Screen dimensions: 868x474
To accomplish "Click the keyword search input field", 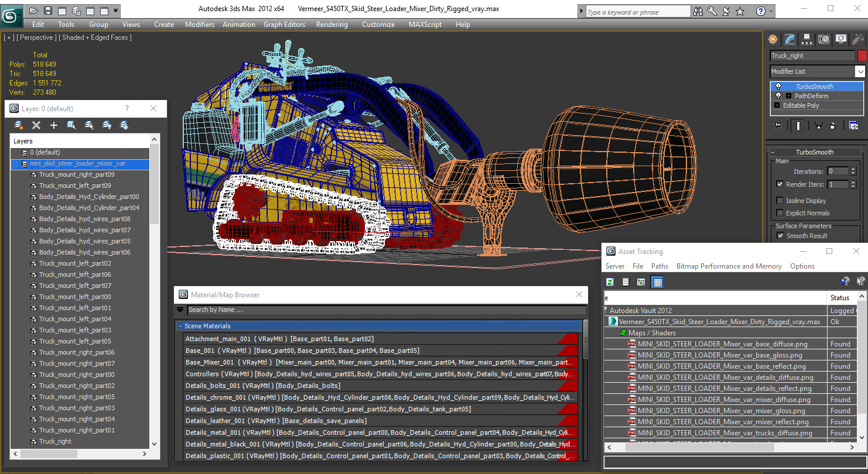I will point(637,12).
